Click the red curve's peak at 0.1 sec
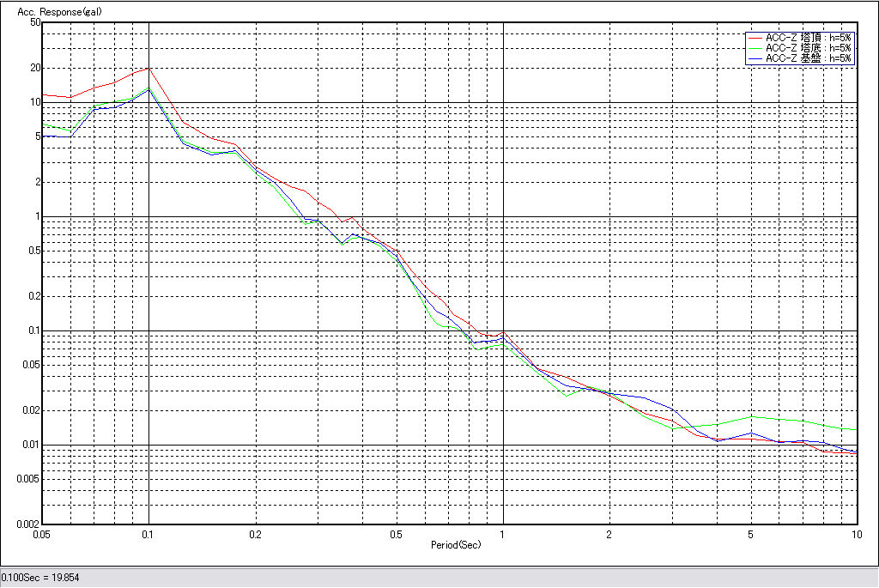The image size is (879, 588). point(149,68)
